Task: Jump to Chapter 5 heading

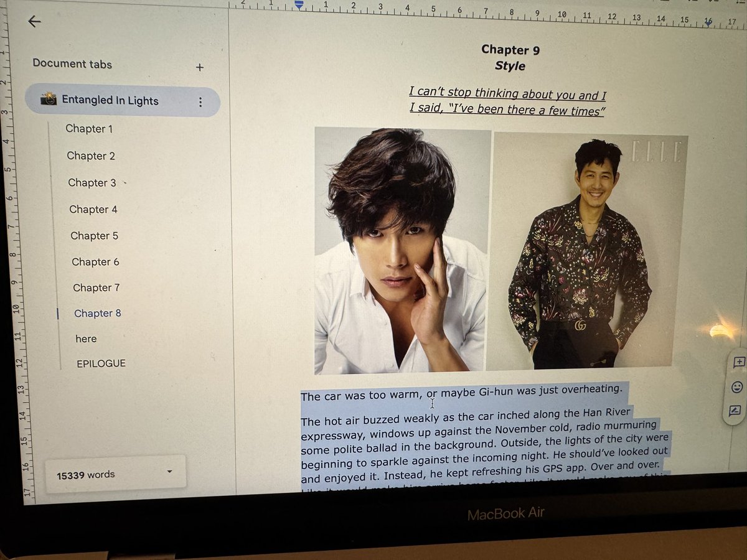Action: pos(94,236)
